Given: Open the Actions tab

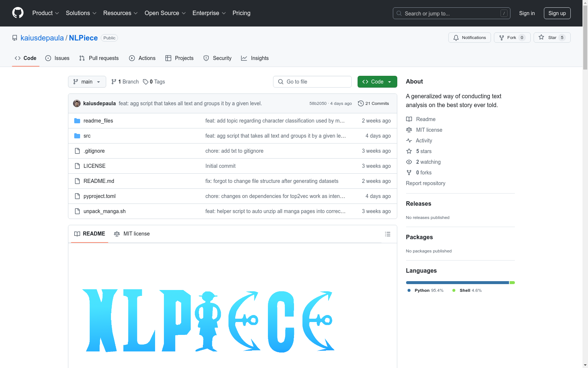Looking at the screenshot, I should 142,58.
